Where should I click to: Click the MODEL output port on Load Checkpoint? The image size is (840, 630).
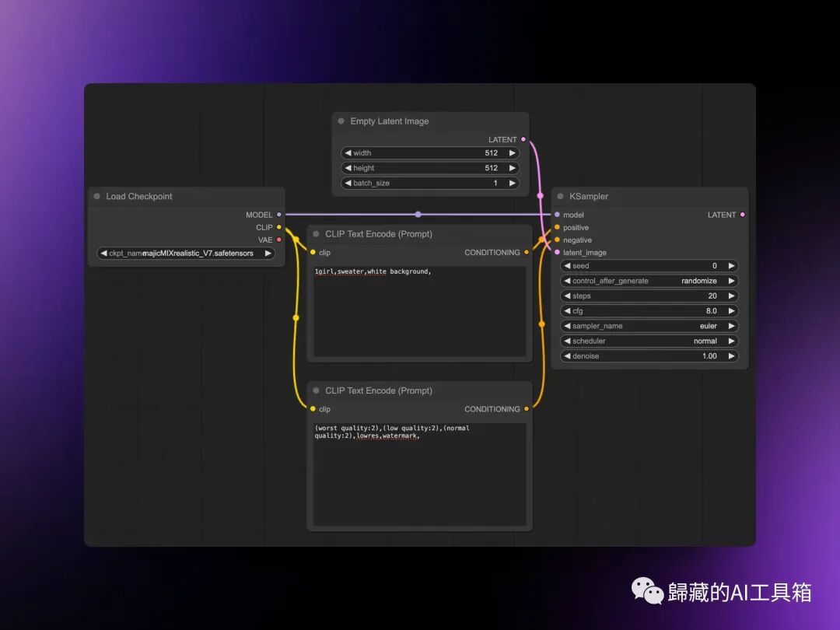coord(278,215)
